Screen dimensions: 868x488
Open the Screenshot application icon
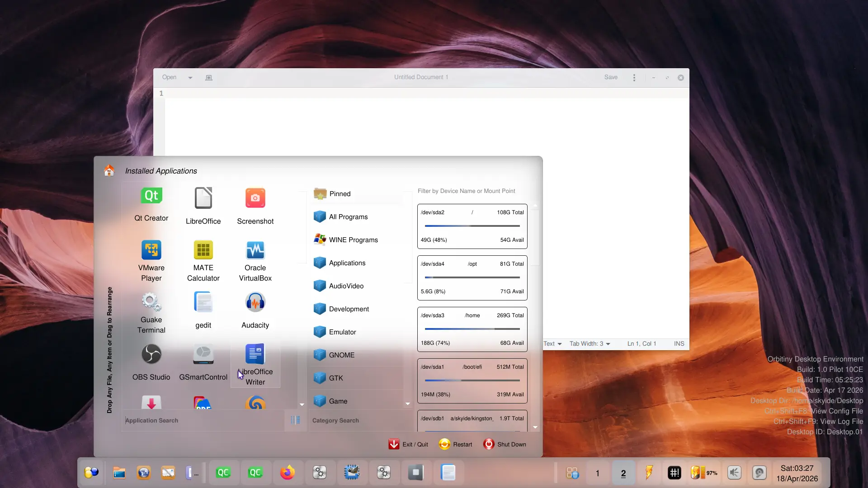(x=255, y=198)
